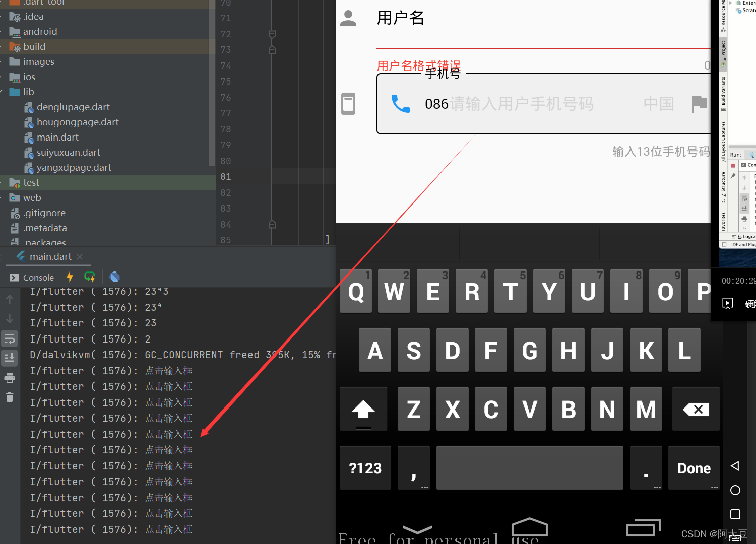Tap the period key

[x=646, y=468]
